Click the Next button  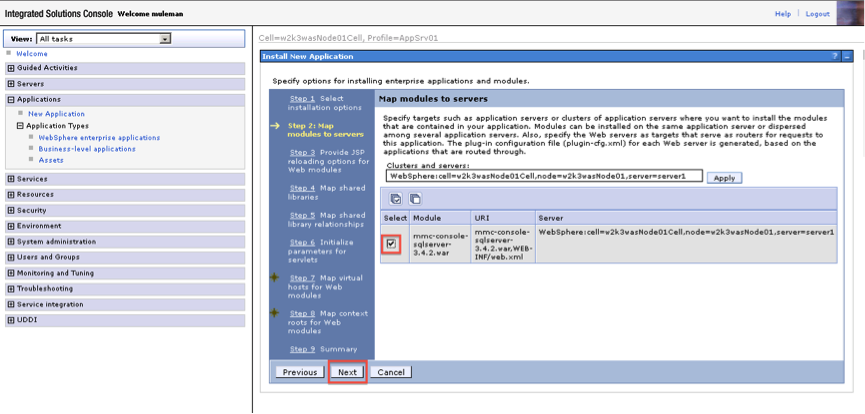(347, 372)
